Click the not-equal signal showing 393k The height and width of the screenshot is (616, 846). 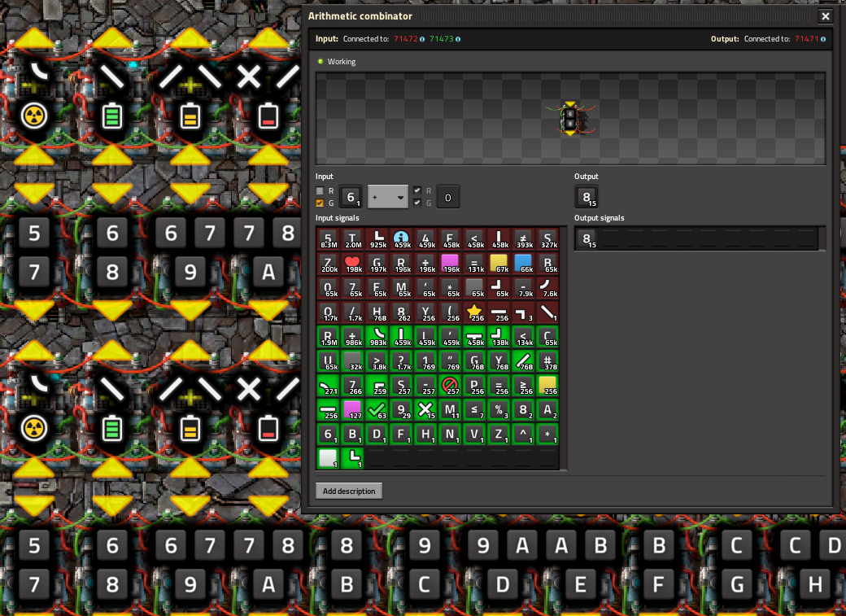pos(523,239)
